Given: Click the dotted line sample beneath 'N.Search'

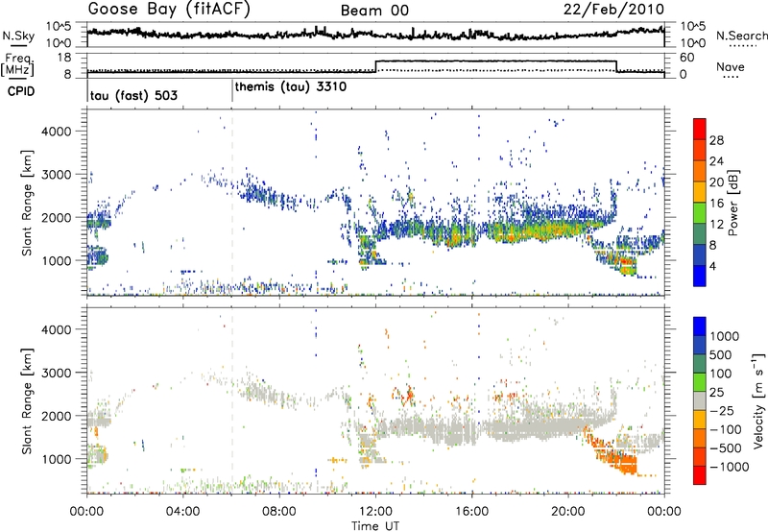Looking at the screenshot, I should [x=742, y=46].
